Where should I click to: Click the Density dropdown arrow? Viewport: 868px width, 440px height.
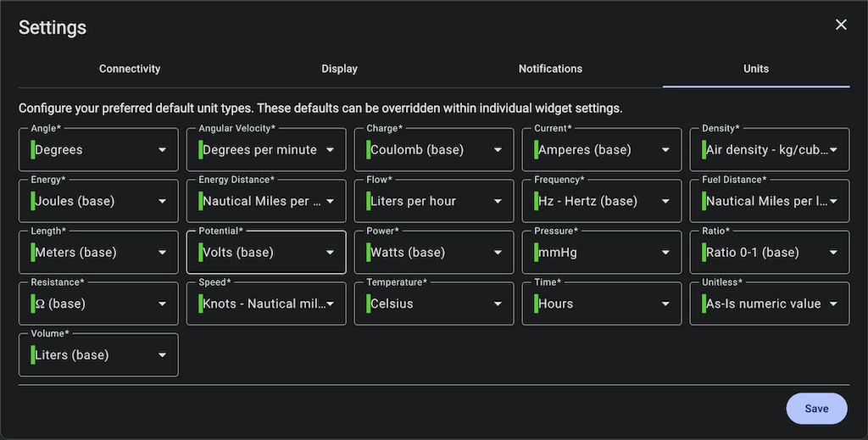pyautogui.click(x=833, y=150)
